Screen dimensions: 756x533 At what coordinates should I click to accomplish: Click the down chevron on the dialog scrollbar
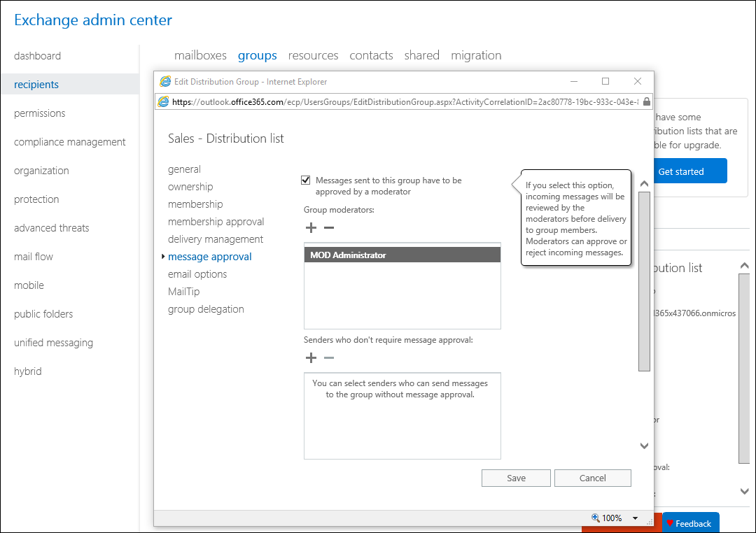click(643, 446)
